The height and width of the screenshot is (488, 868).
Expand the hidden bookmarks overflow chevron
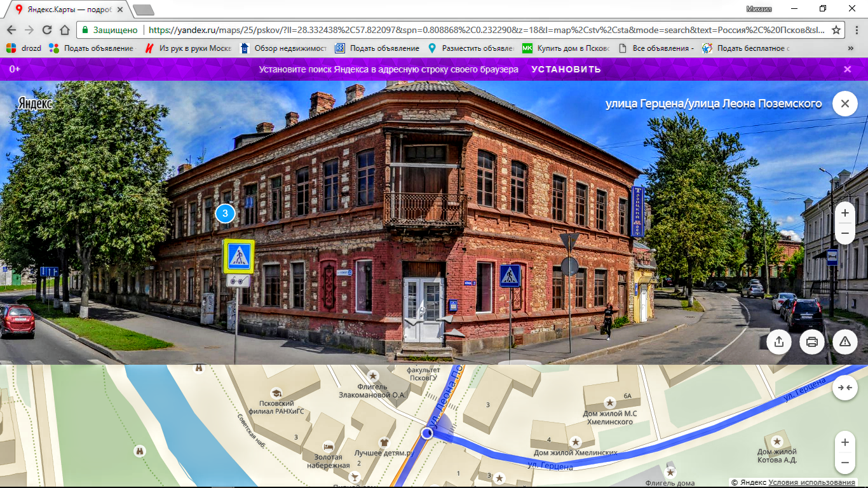[x=851, y=48]
